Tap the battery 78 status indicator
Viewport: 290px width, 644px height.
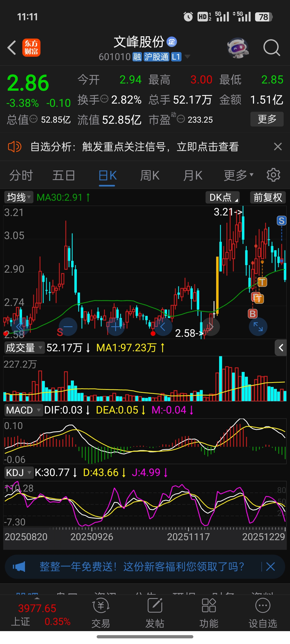264,17
